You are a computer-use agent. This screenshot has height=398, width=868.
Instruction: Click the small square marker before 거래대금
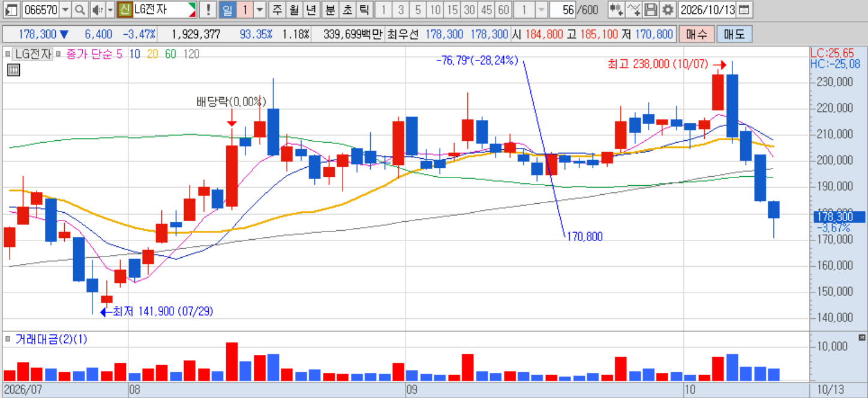pyautogui.click(x=8, y=339)
